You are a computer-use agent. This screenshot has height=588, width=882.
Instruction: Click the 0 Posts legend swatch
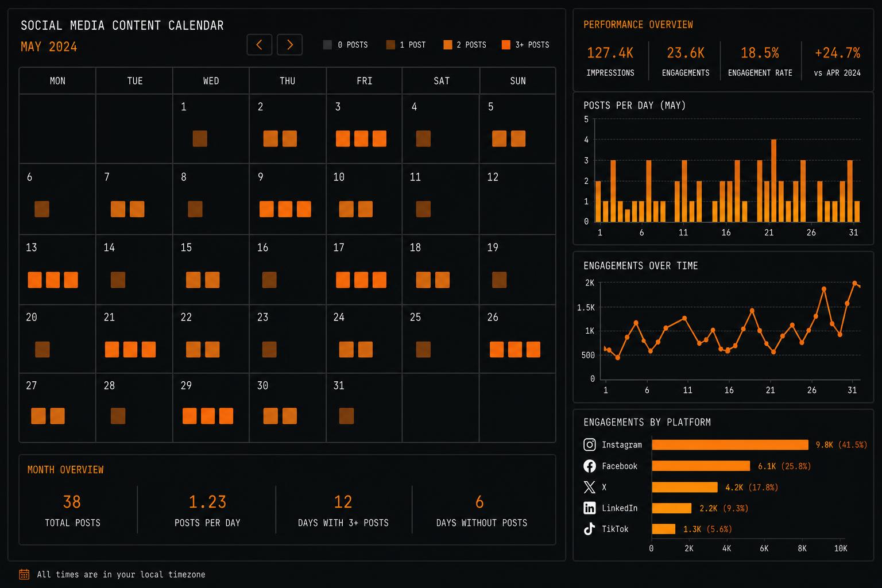[327, 45]
